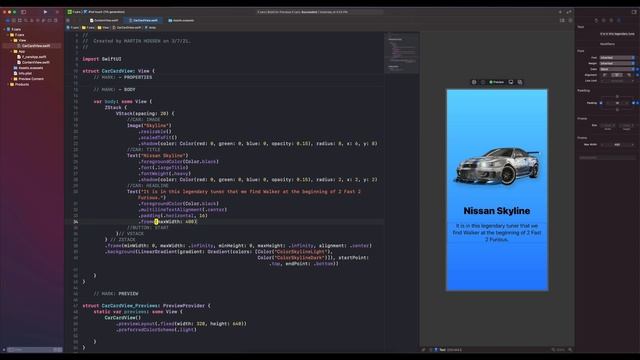Enable code review with arrows icon
Viewport: 640px width, 360px height.
[569, 12]
